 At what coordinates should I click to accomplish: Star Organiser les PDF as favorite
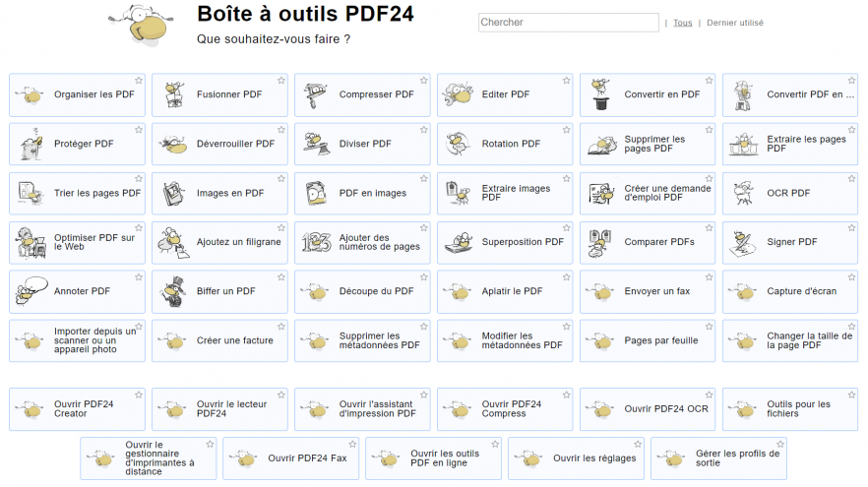tap(139, 81)
